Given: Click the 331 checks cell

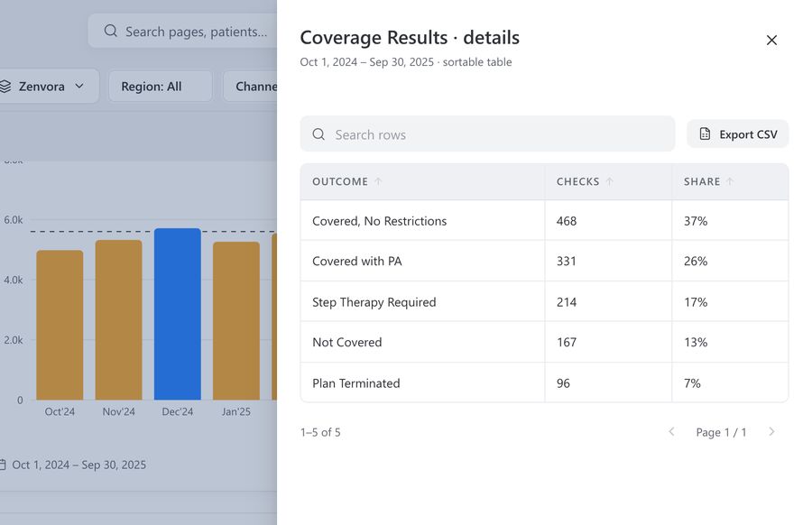Looking at the screenshot, I should click(x=608, y=261).
